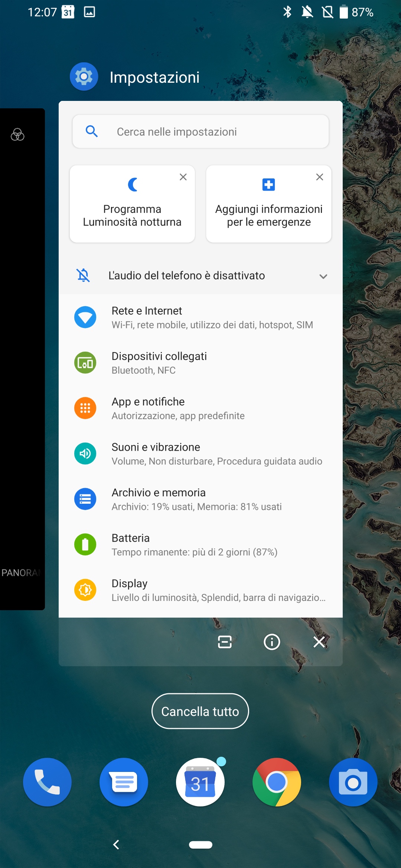Dismiss the Programma Luminosità notturna card

[x=183, y=177]
